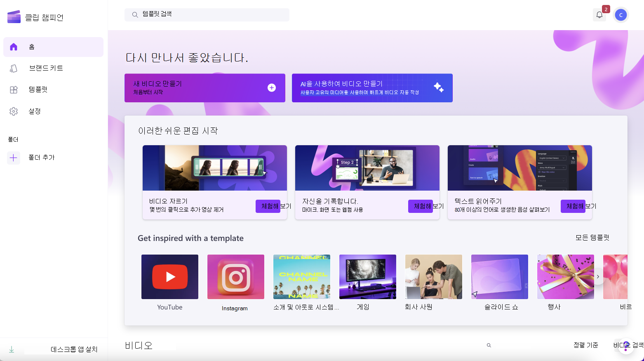Click the YouTube label text
The height and width of the screenshot is (361, 644).
pos(170,307)
